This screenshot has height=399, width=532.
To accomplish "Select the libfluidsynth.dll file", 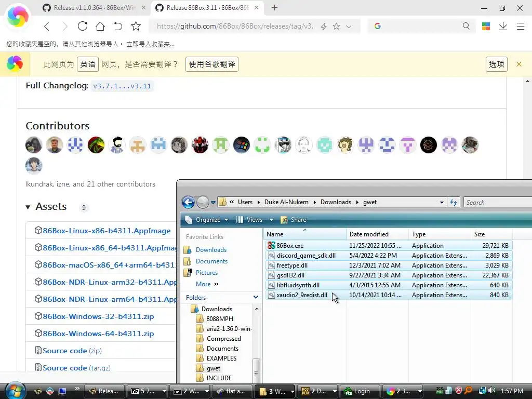I will point(389,285).
